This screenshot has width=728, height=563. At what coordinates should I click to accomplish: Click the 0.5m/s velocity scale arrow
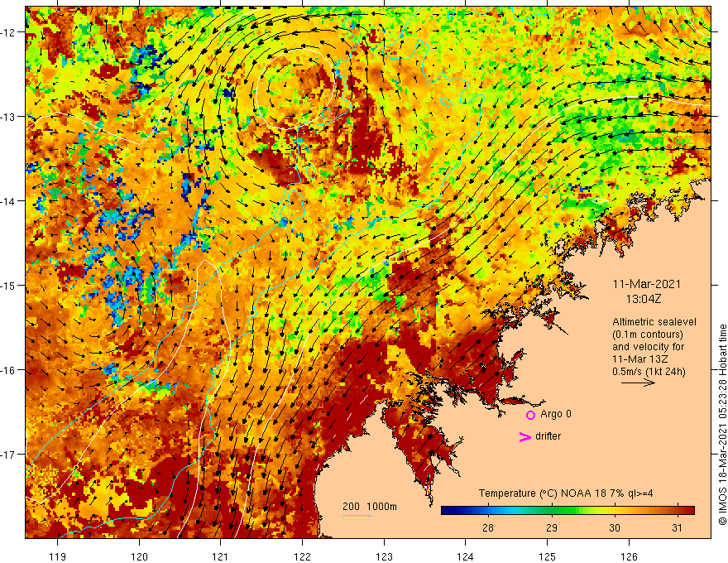[x=639, y=383]
